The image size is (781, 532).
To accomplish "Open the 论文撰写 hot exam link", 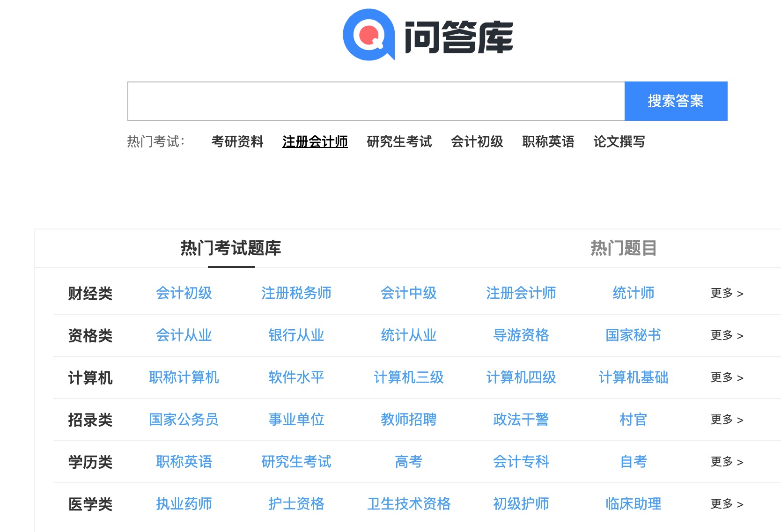I will (619, 142).
